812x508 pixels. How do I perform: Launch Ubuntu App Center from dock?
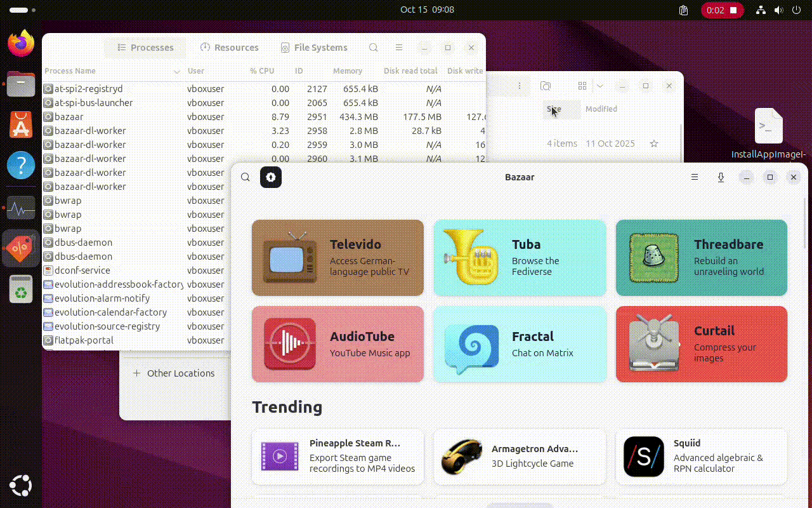coord(21,124)
